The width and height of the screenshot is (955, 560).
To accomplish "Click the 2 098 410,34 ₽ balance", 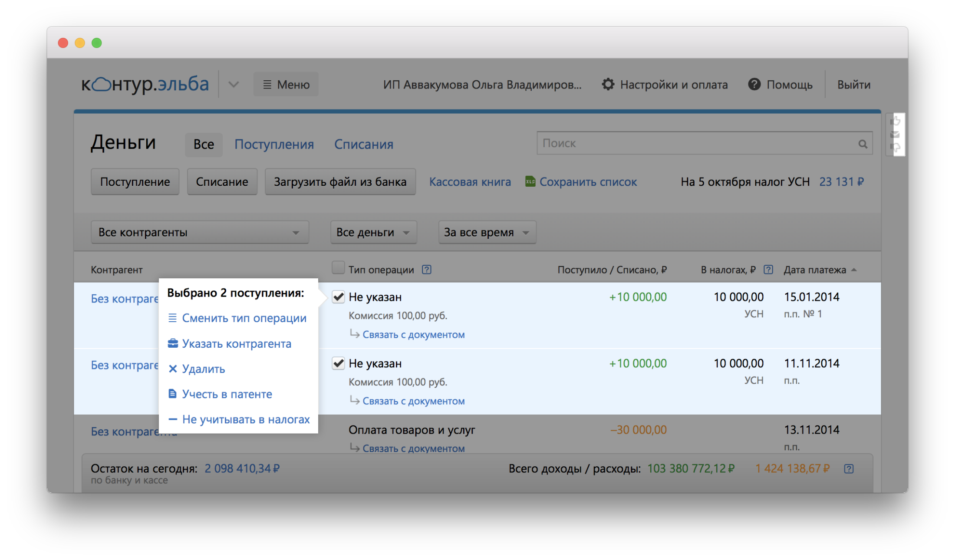I will coord(242,468).
